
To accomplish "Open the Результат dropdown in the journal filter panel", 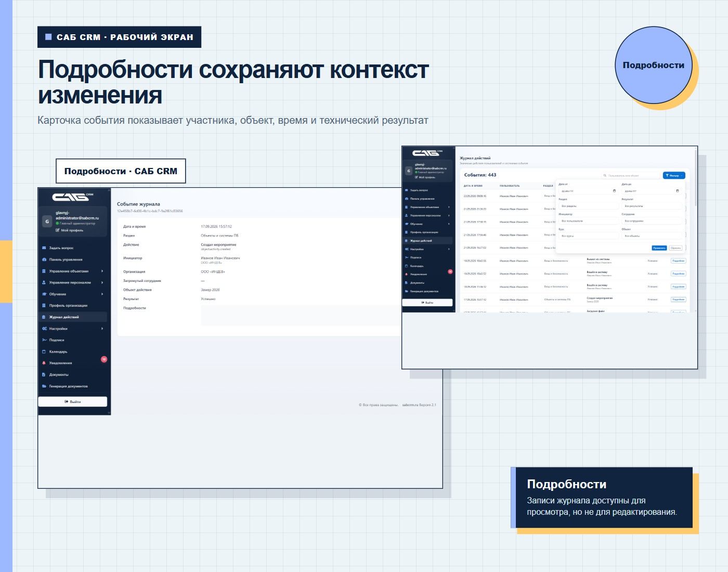I will 652,206.
